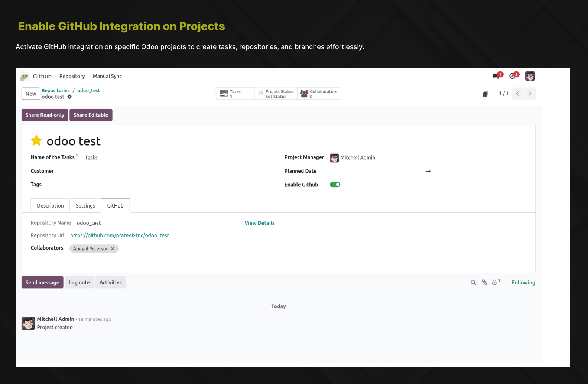
Task: Click the bookmark icon near pager
Action: coord(485,94)
